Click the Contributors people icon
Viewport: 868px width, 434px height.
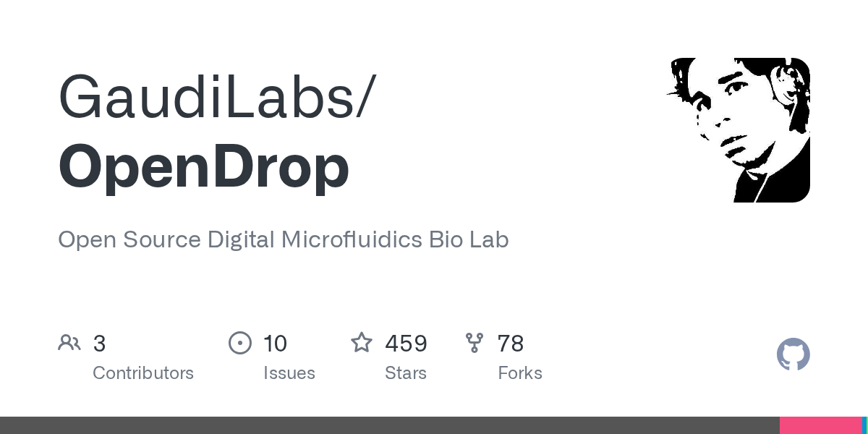[69, 343]
